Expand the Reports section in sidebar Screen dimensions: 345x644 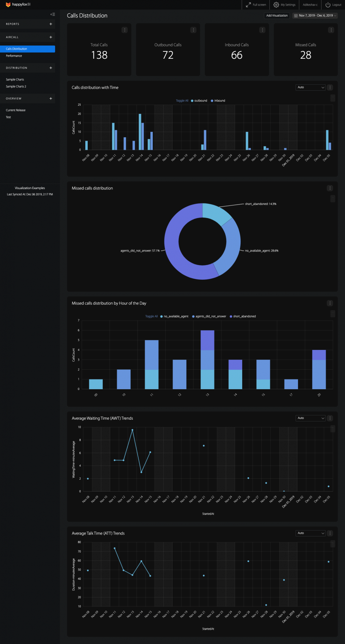[51, 24]
